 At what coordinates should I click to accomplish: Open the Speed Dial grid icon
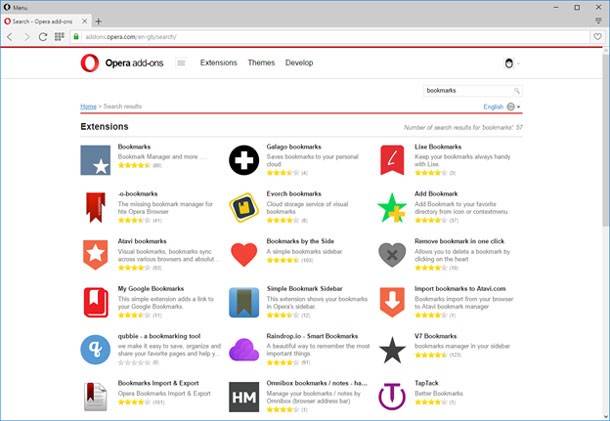[59, 37]
